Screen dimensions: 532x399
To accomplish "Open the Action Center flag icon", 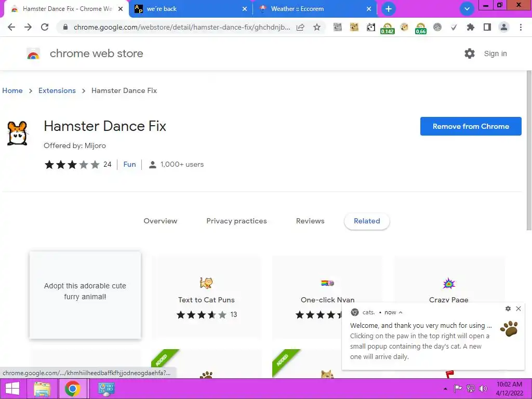I will (458, 389).
